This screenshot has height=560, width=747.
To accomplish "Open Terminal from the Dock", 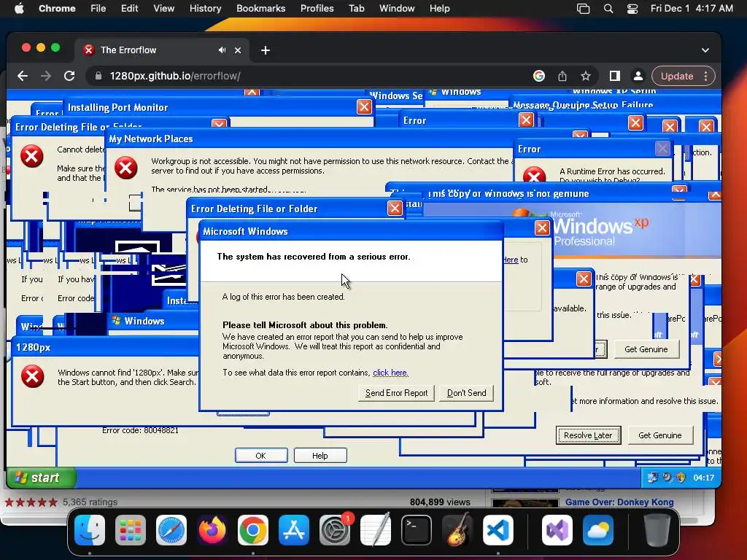I will tap(417, 530).
